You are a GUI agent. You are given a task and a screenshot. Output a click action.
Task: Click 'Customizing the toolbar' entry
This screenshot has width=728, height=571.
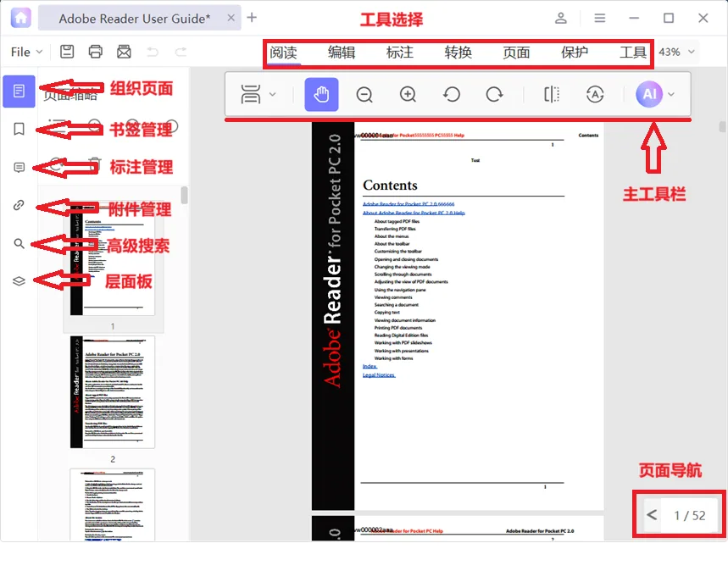point(397,251)
